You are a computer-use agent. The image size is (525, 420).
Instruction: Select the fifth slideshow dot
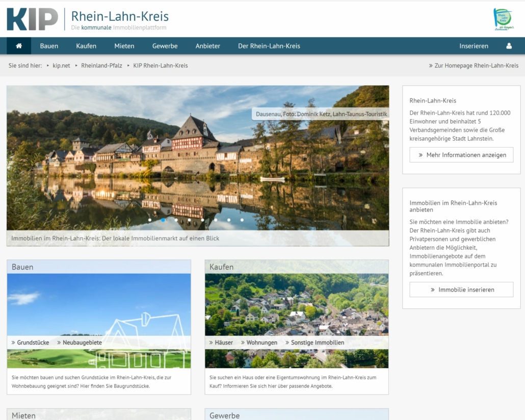pyautogui.click(x=202, y=220)
